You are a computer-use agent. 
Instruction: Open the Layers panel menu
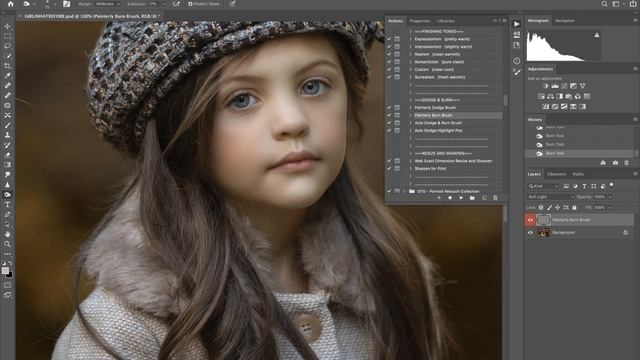[x=635, y=174]
